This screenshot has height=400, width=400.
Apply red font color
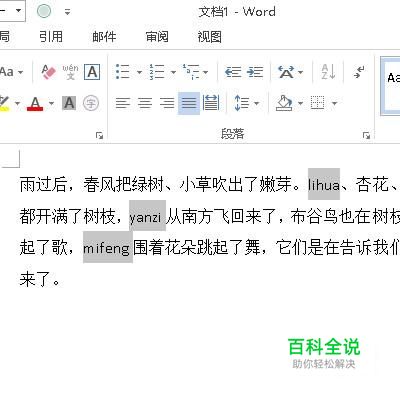point(35,103)
